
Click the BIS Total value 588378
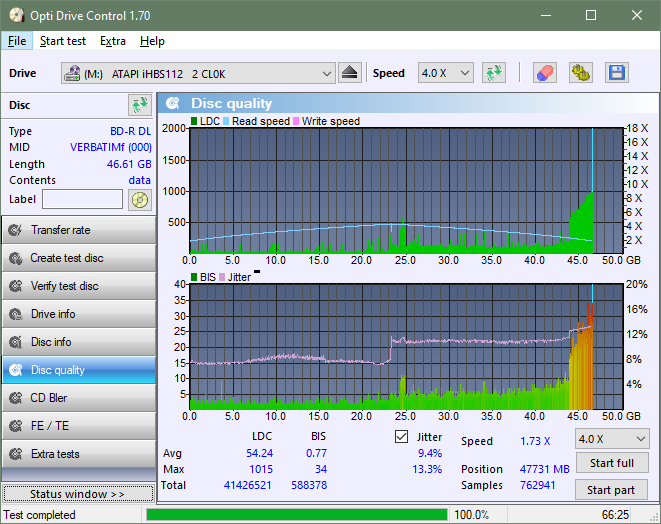coord(309,485)
